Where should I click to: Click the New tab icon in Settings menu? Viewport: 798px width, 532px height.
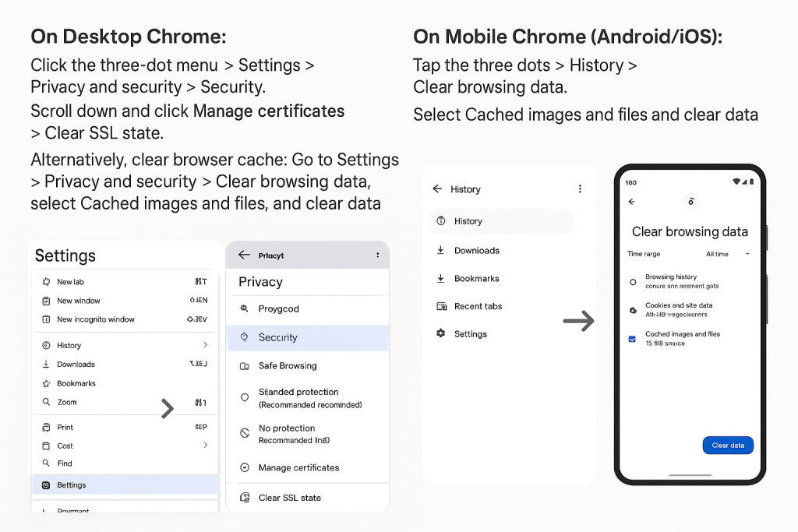pos(46,282)
